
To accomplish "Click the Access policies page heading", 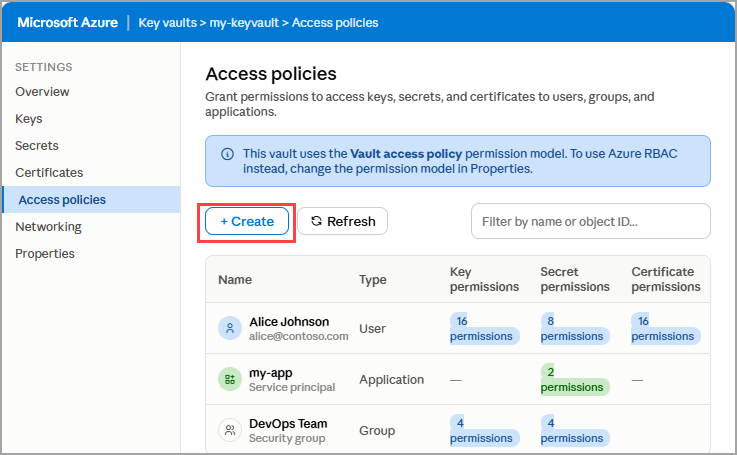I will [271, 74].
